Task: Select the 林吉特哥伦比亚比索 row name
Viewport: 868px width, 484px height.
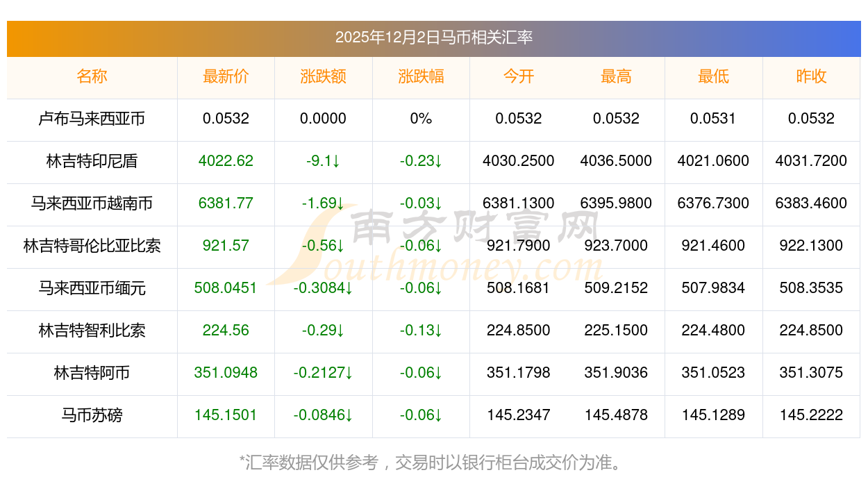Action: coord(92,246)
